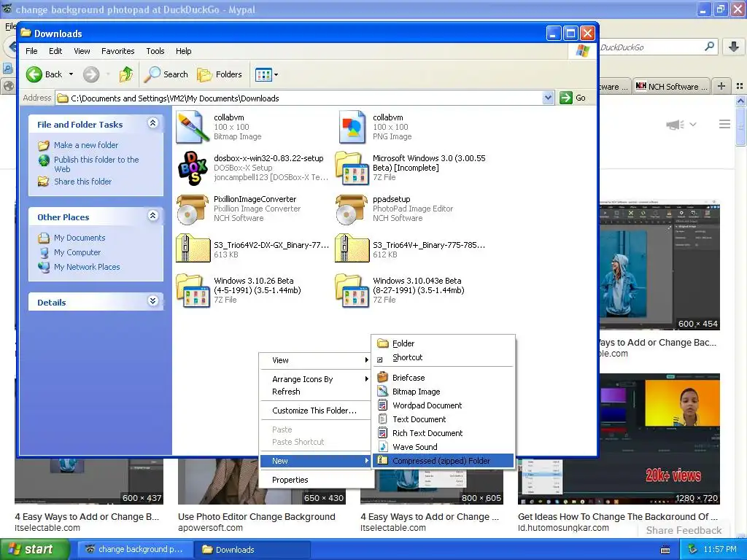Open the DuckDuckGo hamburger menu icon
The image size is (747, 560).
coord(724,124)
